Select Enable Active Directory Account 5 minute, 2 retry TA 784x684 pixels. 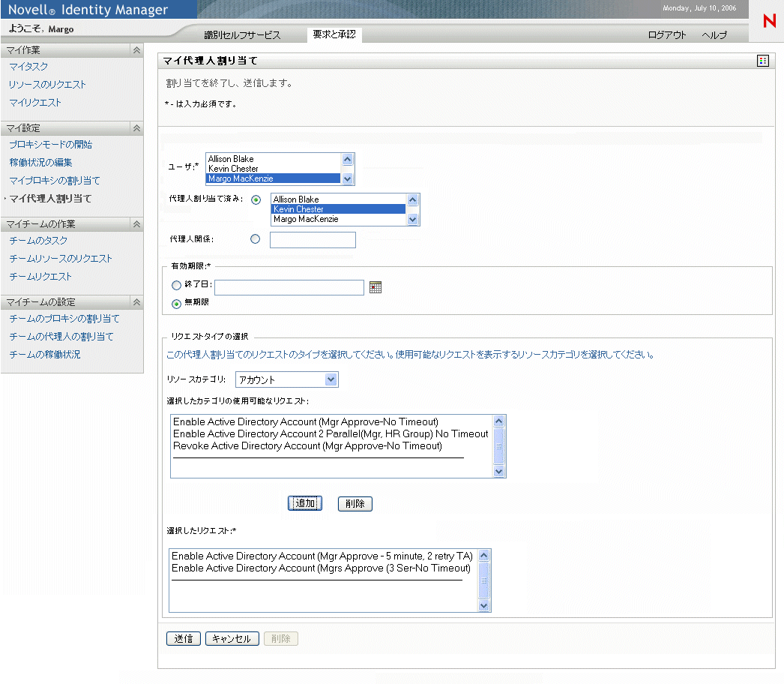pyautogui.click(x=322, y=556)
